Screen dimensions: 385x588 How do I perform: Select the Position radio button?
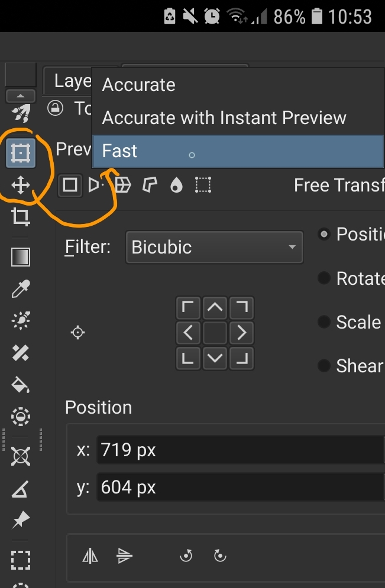(x=323, y=234)
